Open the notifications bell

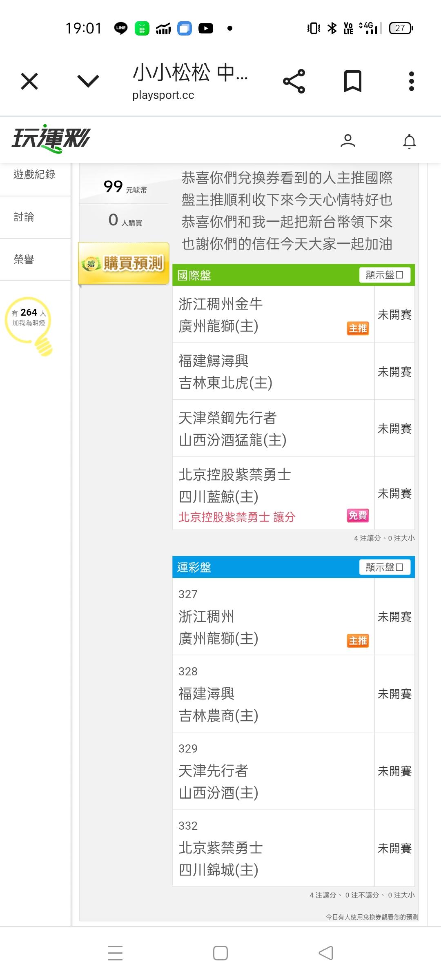(409, 141)
